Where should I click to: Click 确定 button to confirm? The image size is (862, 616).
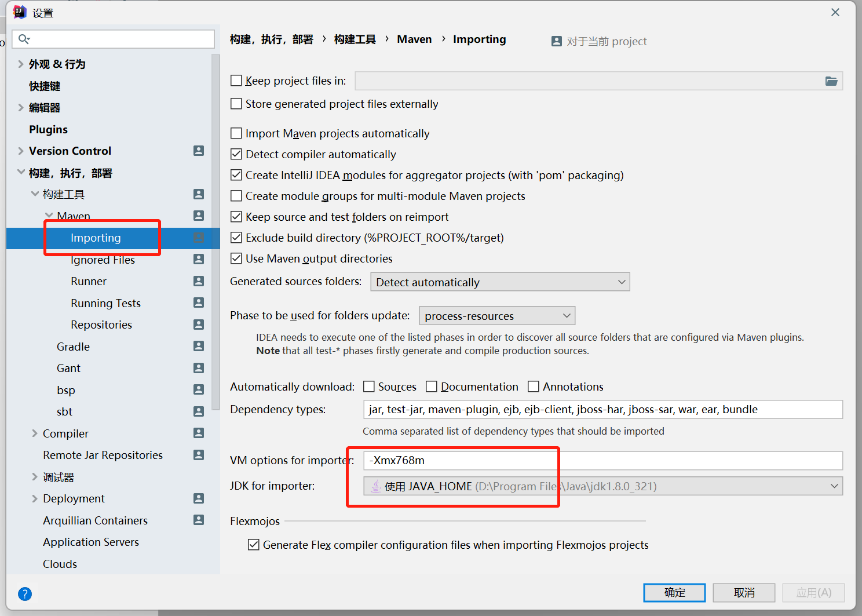[x=674, y=592]
